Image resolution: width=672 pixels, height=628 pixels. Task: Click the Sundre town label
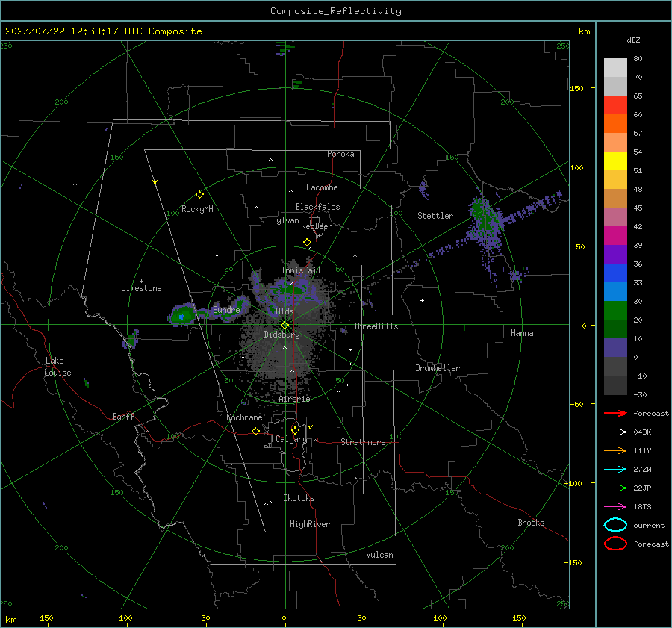(226, 310)
